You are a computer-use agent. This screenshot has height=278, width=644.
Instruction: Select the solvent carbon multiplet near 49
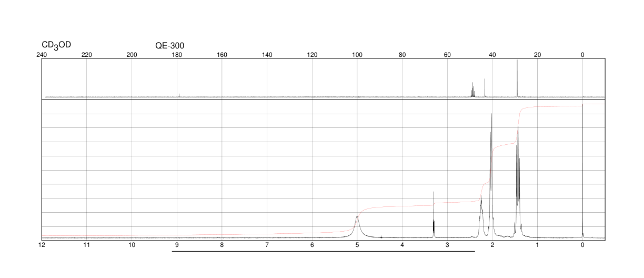[x=472, y=90]
